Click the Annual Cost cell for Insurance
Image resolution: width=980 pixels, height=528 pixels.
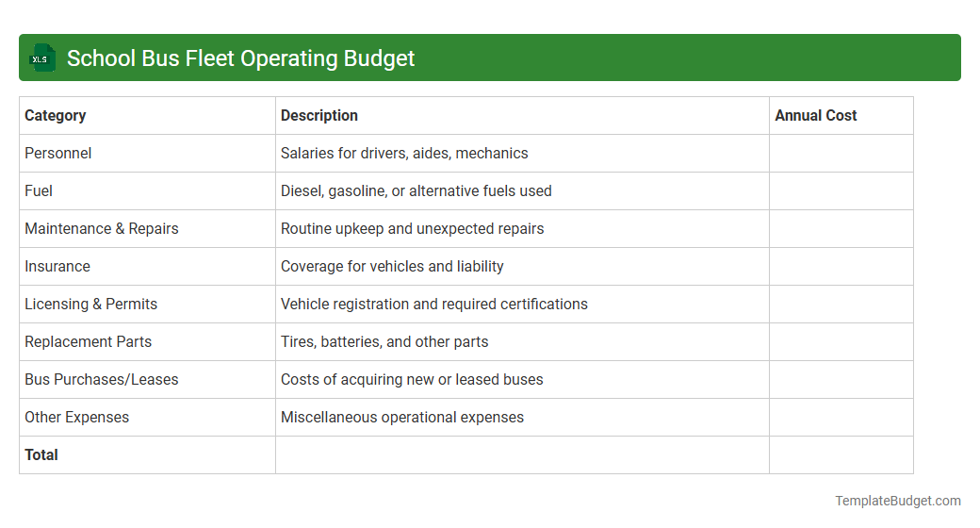(x=841, y=267)
